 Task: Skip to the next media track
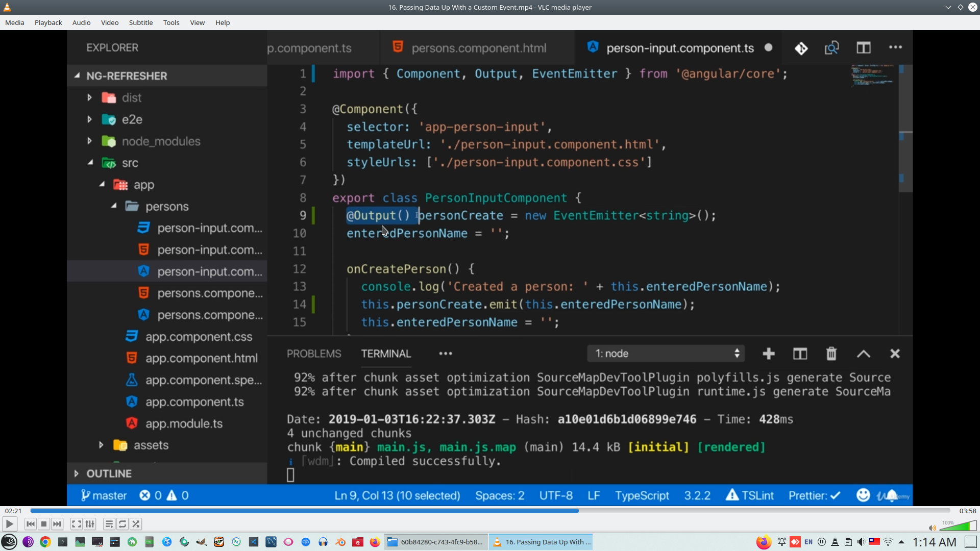tap(57, 524)
